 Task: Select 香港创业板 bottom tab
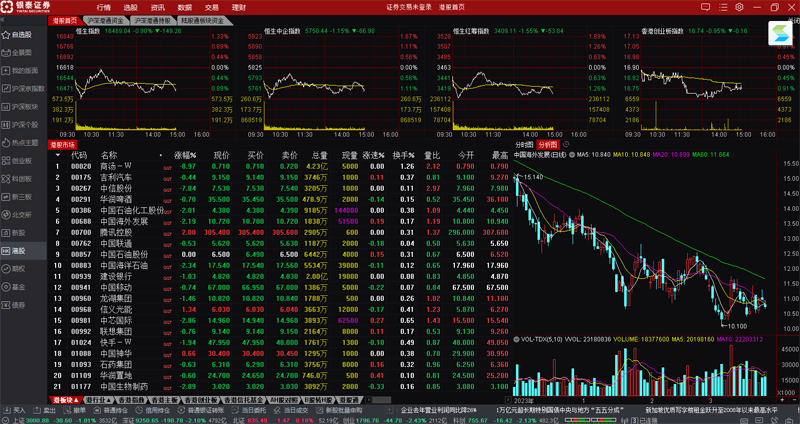pos(201,401)
